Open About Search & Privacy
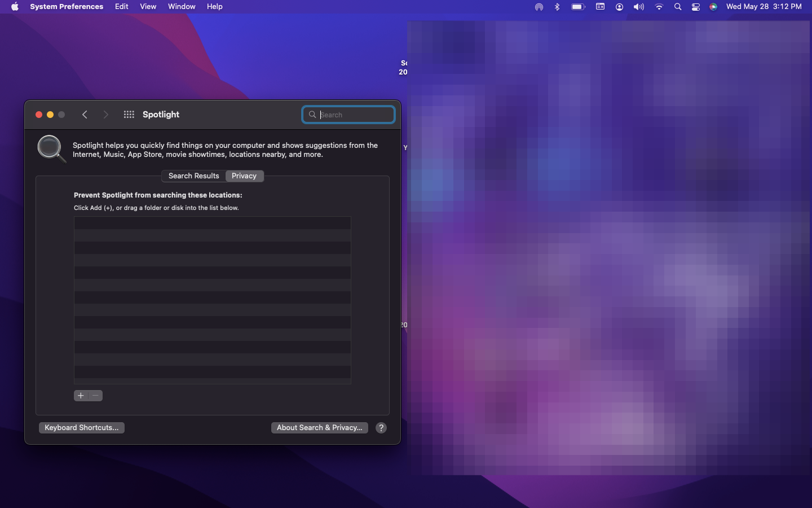Viewport: 812px width, 508px height. (319, 428)
